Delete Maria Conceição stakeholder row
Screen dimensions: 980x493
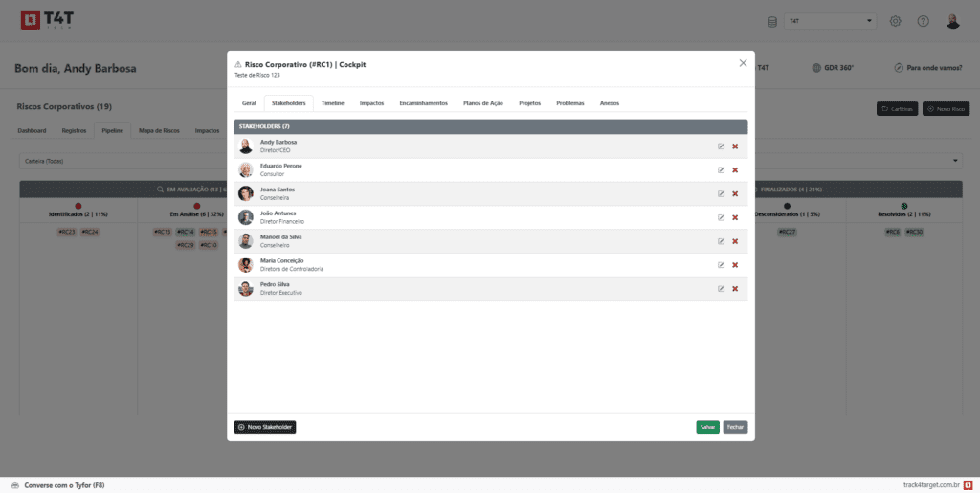pos(735,265)
